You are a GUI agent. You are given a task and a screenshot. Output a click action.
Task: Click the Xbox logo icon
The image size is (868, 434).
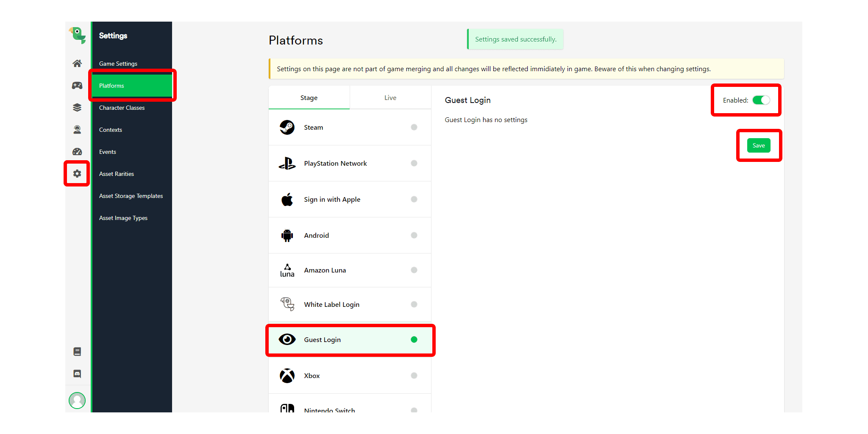[x=287, y=376]
